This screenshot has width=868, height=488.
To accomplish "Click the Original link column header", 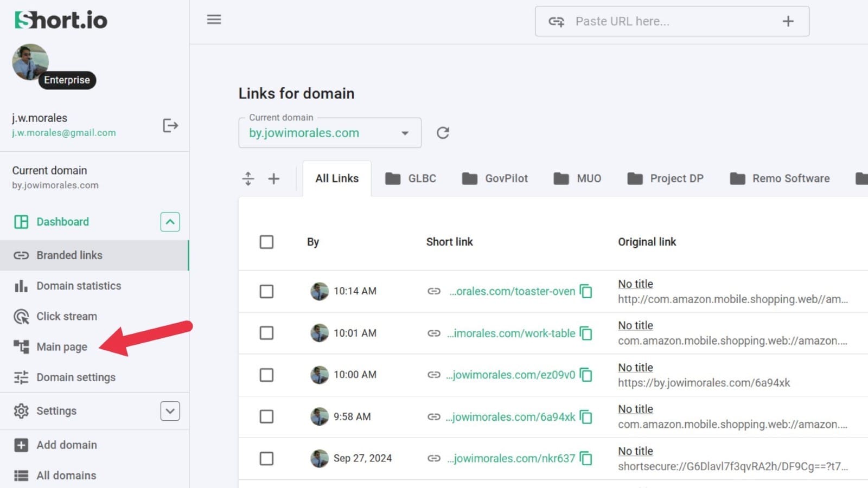I will tap(647, 242).
